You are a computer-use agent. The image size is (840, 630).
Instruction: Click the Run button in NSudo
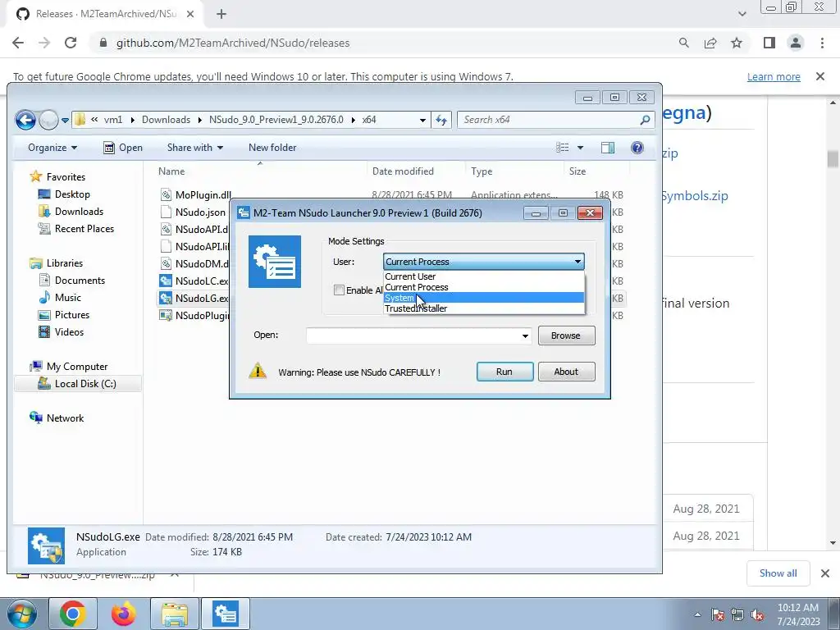coord(504,372)
